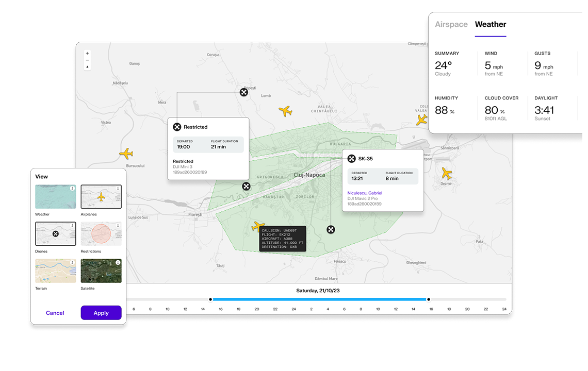Toggle the Drones view layer thumbnail
The height and width of the screenshot is (371, 588).
tap(56, 234)
